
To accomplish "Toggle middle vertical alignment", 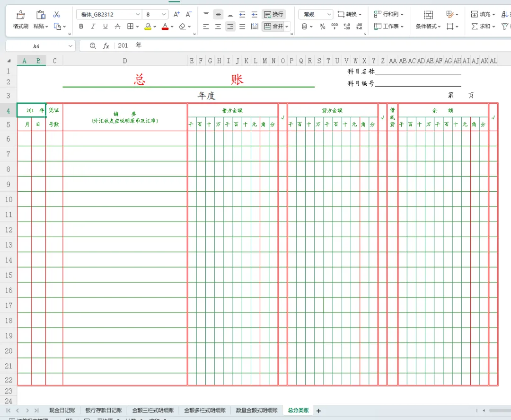I will (218, 14).
